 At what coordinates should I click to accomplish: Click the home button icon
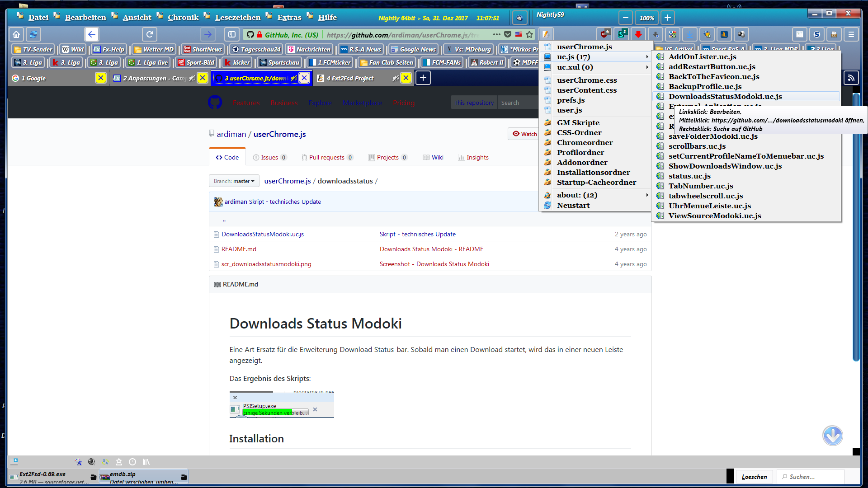coord(16,34)
